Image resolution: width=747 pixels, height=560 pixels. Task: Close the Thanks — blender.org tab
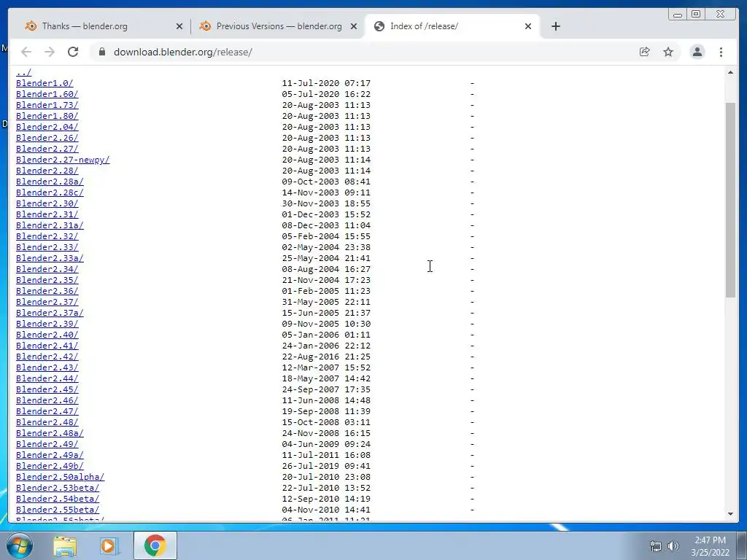(x=179, y=26)
